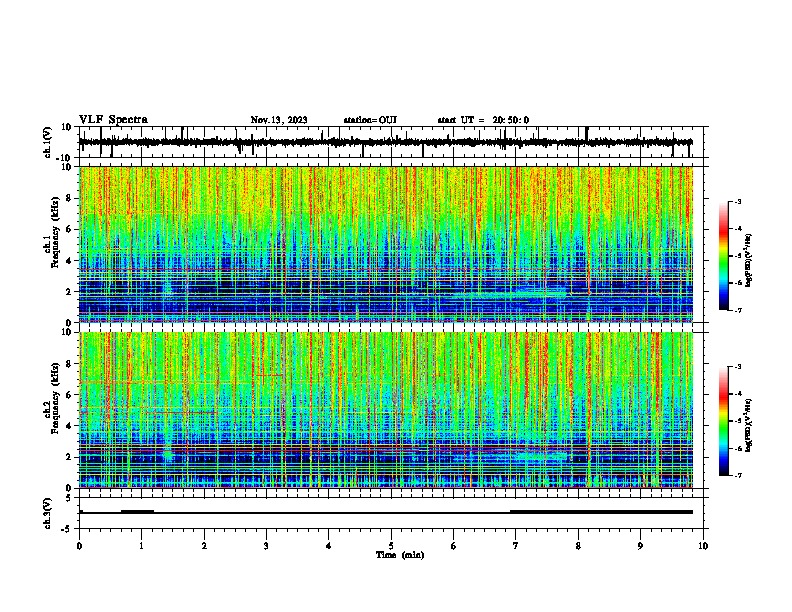The image size is (792, 612).
Task: Click the ch.3 bottom signal panel
Action: tap(393, 513)
